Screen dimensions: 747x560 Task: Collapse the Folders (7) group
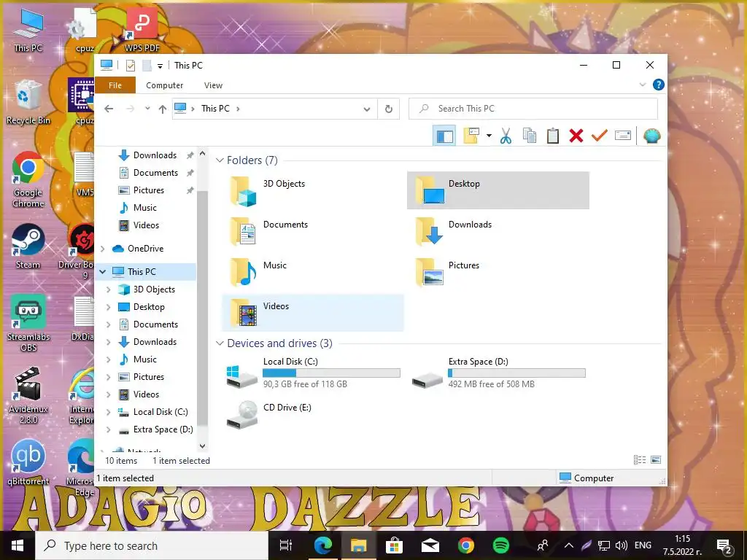220,160
